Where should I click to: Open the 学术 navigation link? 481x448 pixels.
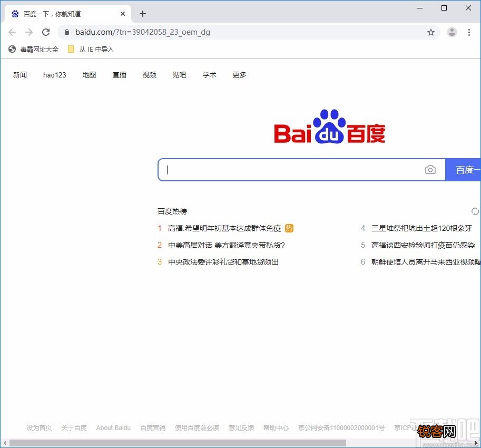click(x=210, y=75)
